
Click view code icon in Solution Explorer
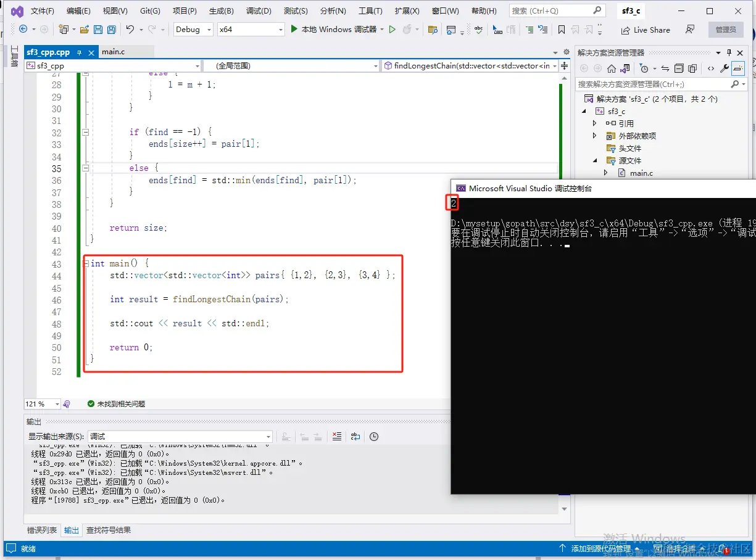point(711,68)
